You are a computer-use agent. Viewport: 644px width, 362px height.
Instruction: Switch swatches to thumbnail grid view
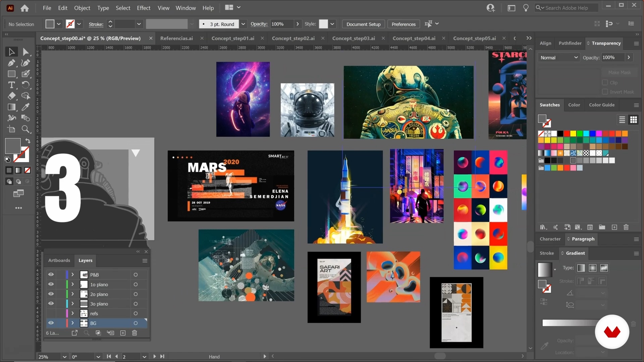tap(634, 120)
